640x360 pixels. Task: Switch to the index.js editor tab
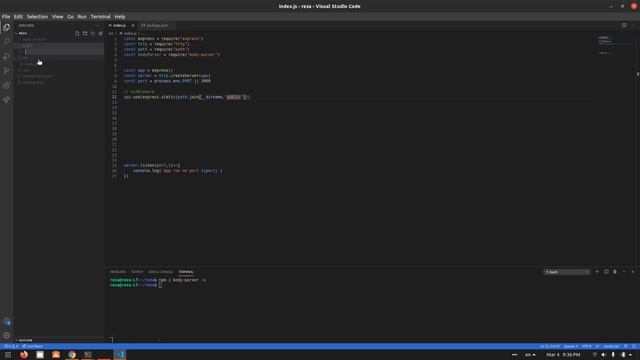[x=121, y=25]
